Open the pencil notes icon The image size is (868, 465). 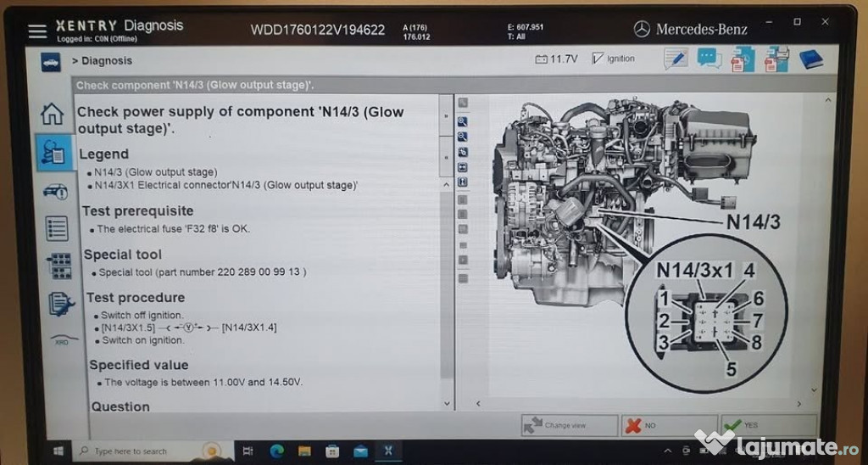pos(675,59)
